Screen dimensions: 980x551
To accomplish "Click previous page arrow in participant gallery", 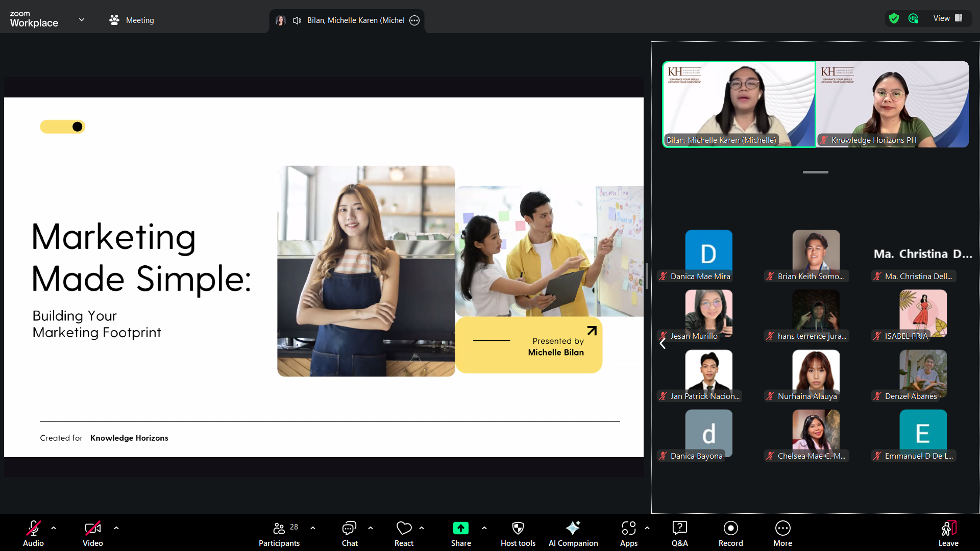I will (x=663, y=344).
